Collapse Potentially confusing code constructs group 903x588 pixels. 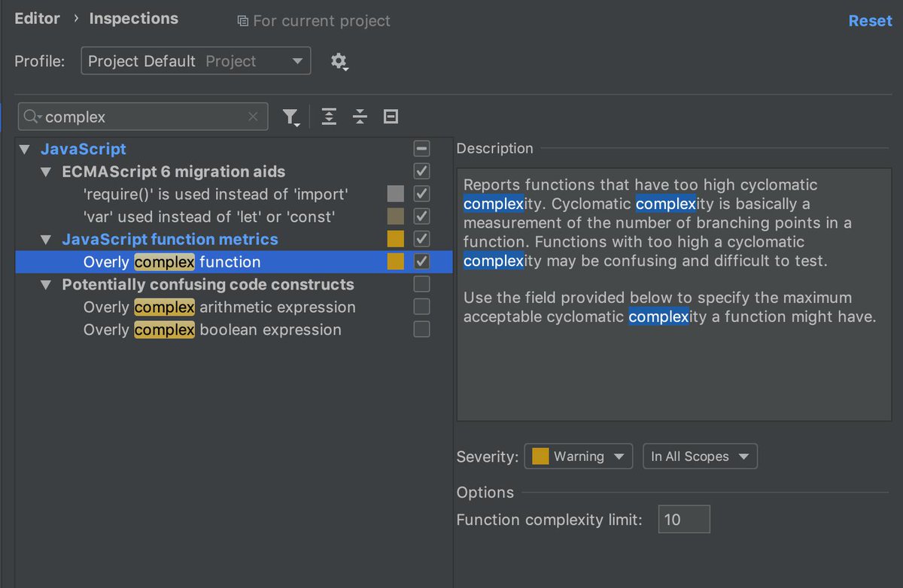point(47,284)
